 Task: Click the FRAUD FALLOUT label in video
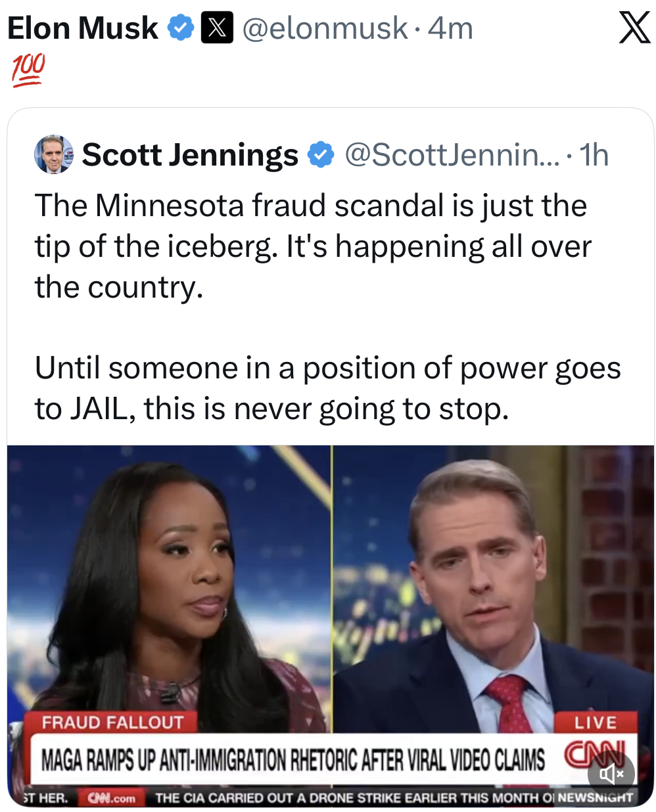click(113, 723)
